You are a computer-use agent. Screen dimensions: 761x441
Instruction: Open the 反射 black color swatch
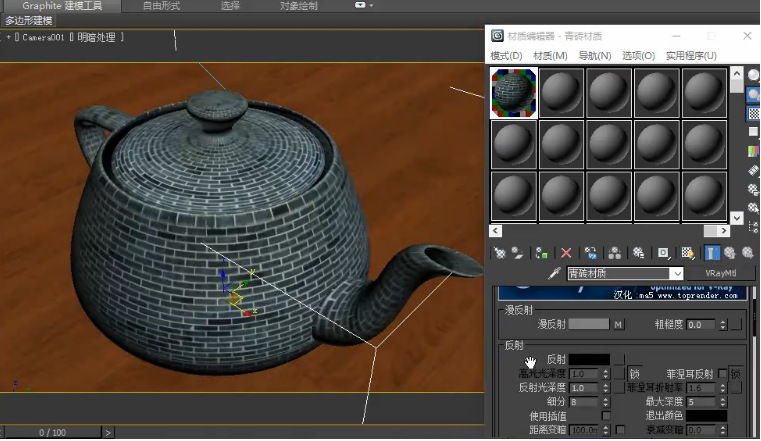coord(589,359)
